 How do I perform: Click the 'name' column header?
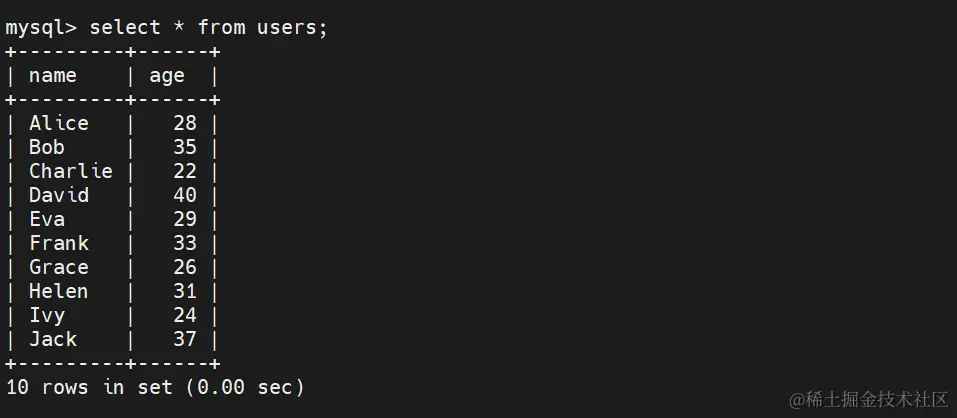click(x=52, y=76)
